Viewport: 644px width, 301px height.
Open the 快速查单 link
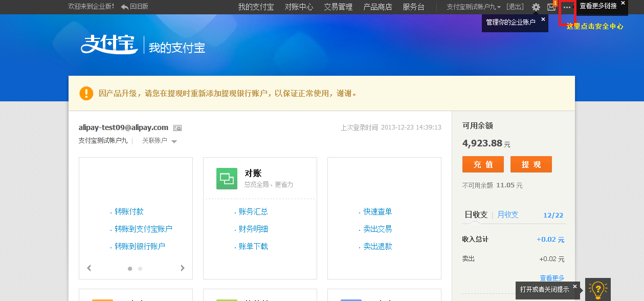(377, 212)
